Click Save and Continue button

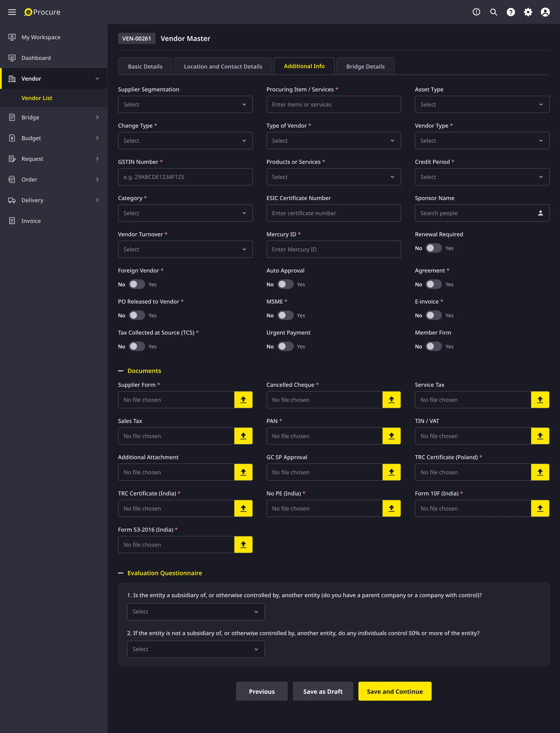395,691
